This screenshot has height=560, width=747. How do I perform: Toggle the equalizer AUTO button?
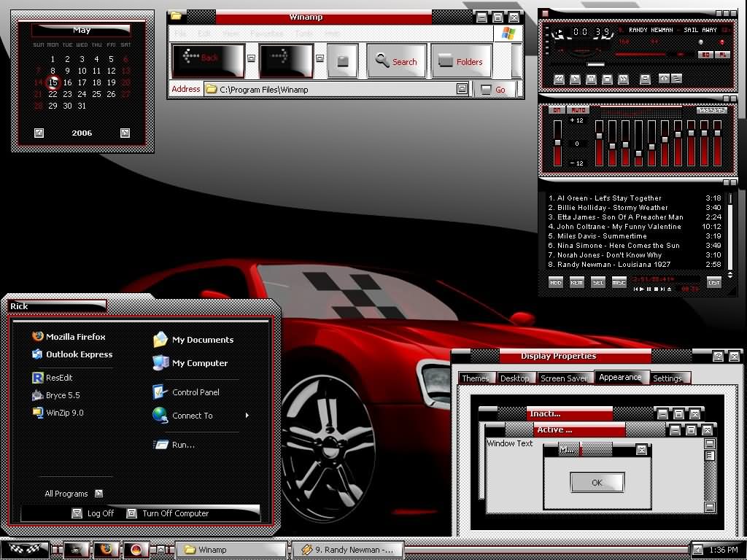pyautogui.click(x=578, y=110)
